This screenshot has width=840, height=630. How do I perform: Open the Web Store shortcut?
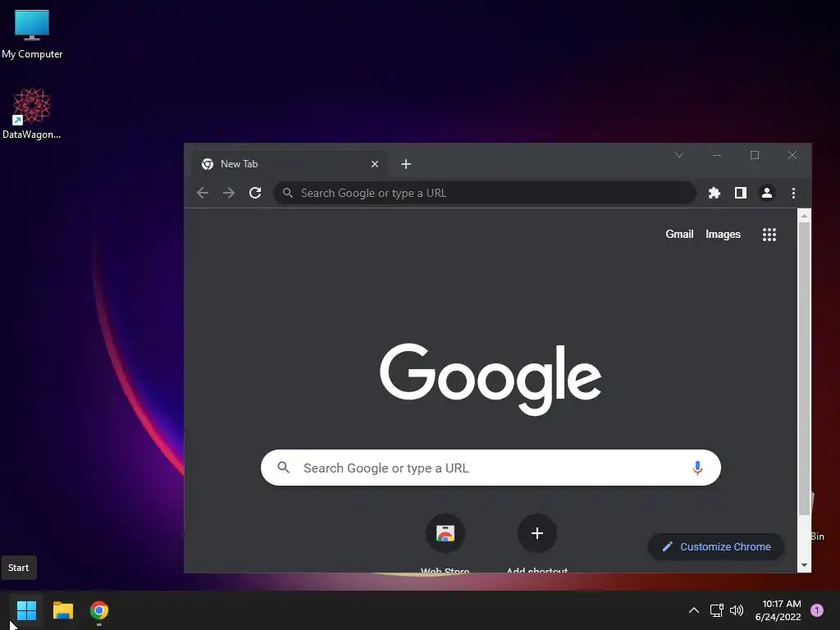(445, 533)
